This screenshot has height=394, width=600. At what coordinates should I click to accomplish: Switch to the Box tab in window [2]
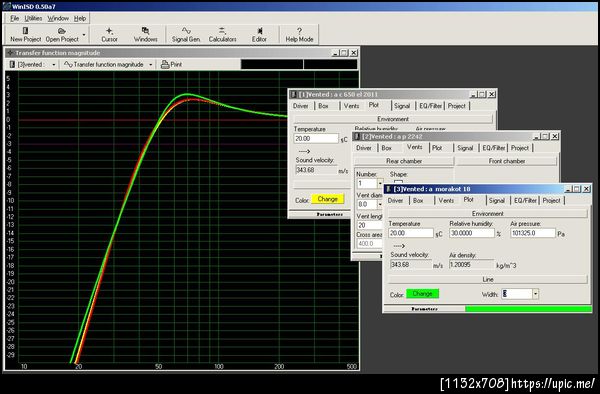[x=386, y=148]
